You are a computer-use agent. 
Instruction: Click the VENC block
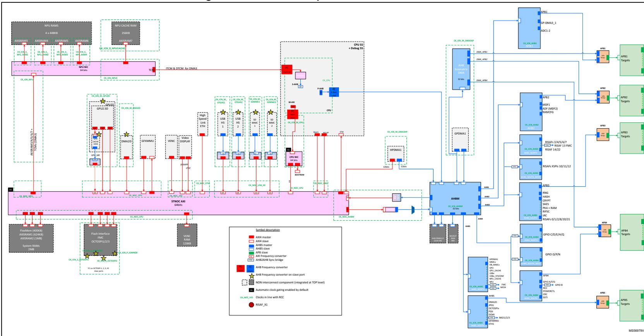[x=171, y=147]
